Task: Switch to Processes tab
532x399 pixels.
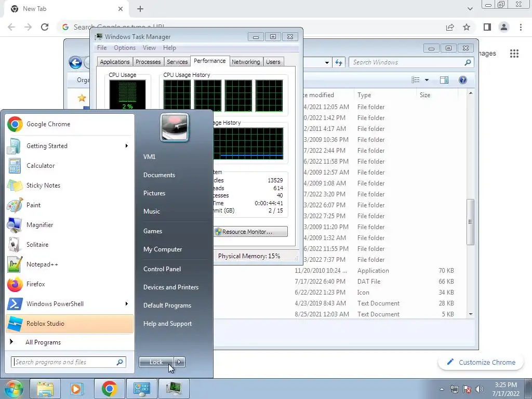Action: point(148,62)
